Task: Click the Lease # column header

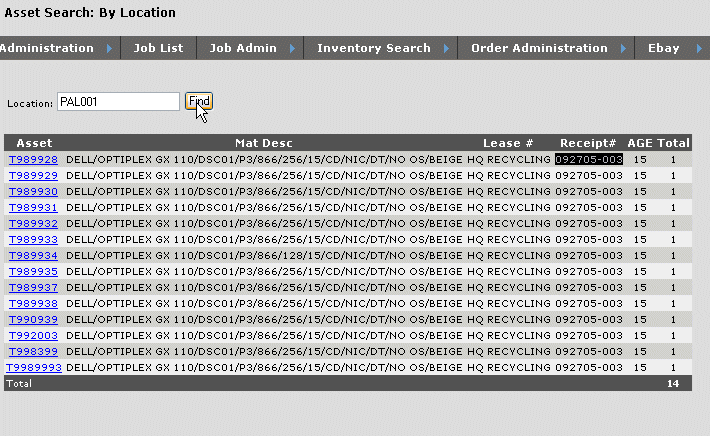Action: 508,143
